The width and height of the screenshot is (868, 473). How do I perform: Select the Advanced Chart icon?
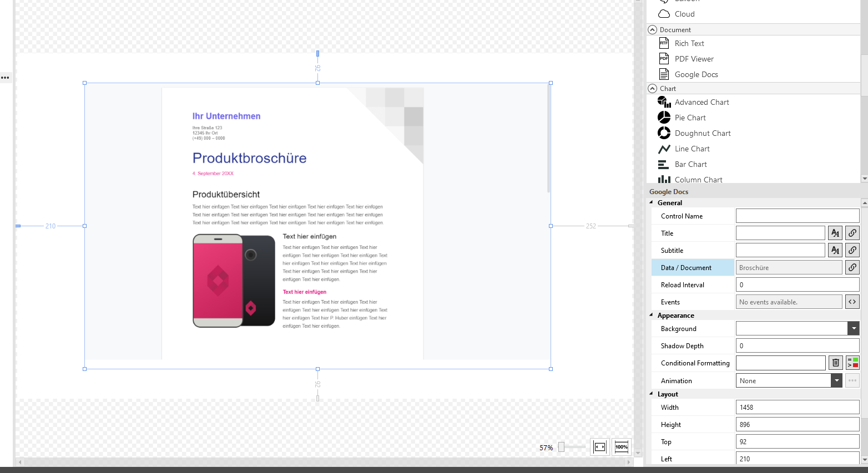[664, 102]
